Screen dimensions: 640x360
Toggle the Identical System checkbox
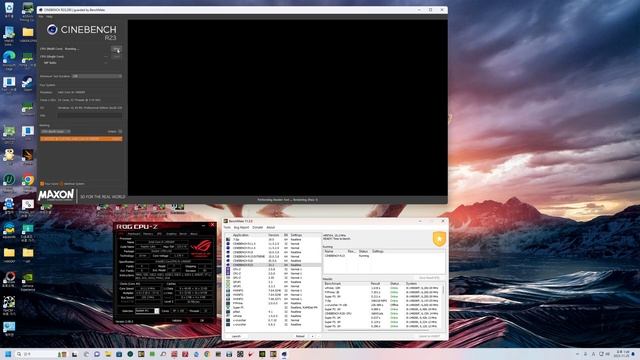61,184
